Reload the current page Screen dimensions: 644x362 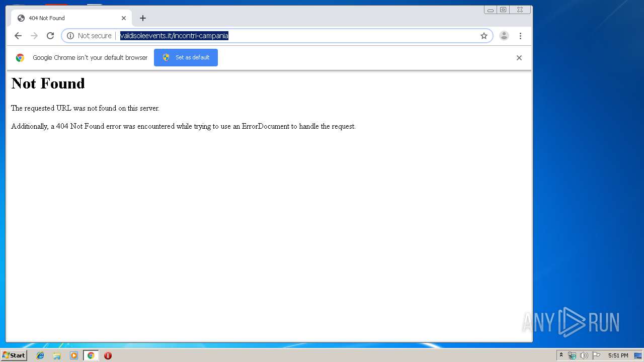click(x=50, y=36)
